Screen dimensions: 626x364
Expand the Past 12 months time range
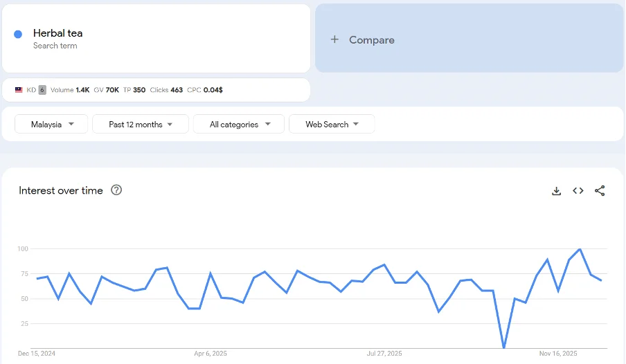click(141, 125)
